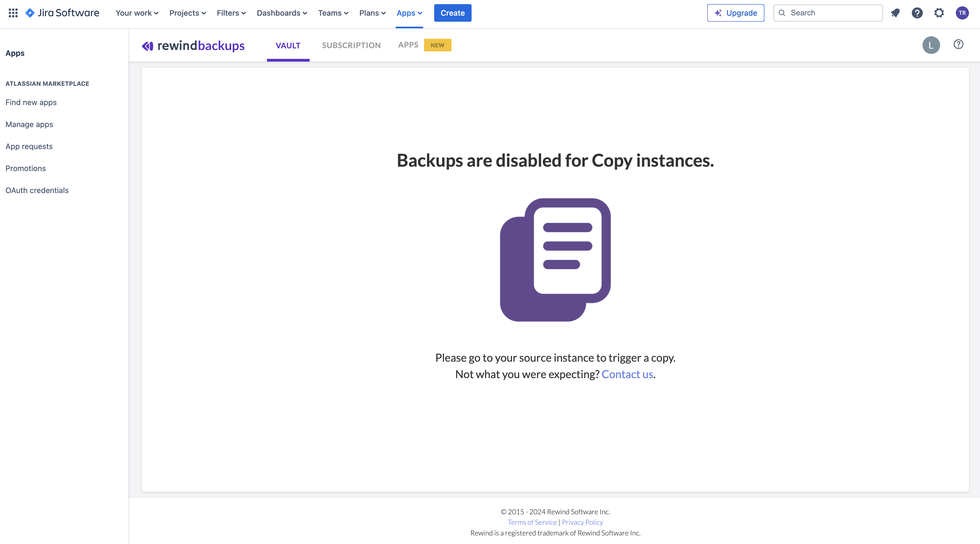Click the Jira Software logo
Image resolution: width=980 pixels, height=544 pixels.
pyautogui.click(x=62, y=13)
